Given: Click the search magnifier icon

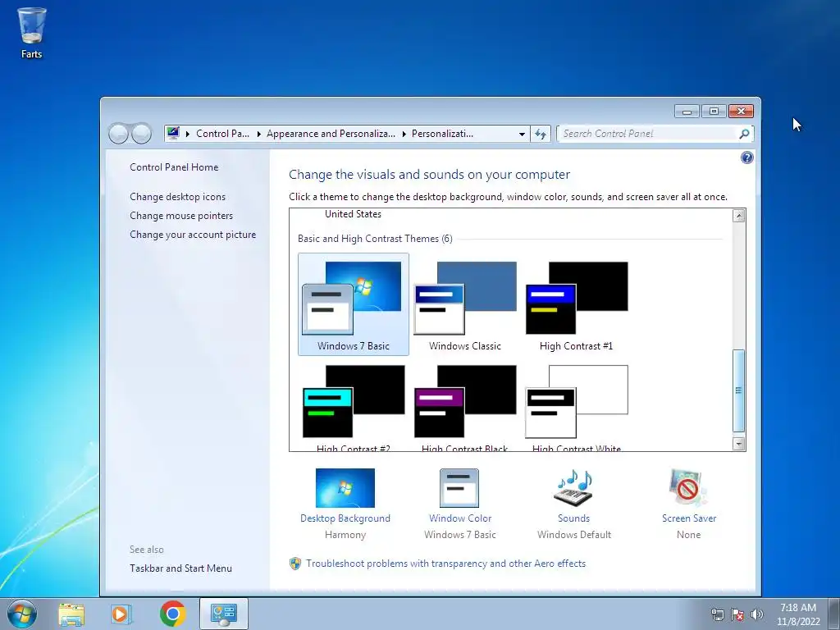Looking at the screenshot, I should [x=744, y=134].
